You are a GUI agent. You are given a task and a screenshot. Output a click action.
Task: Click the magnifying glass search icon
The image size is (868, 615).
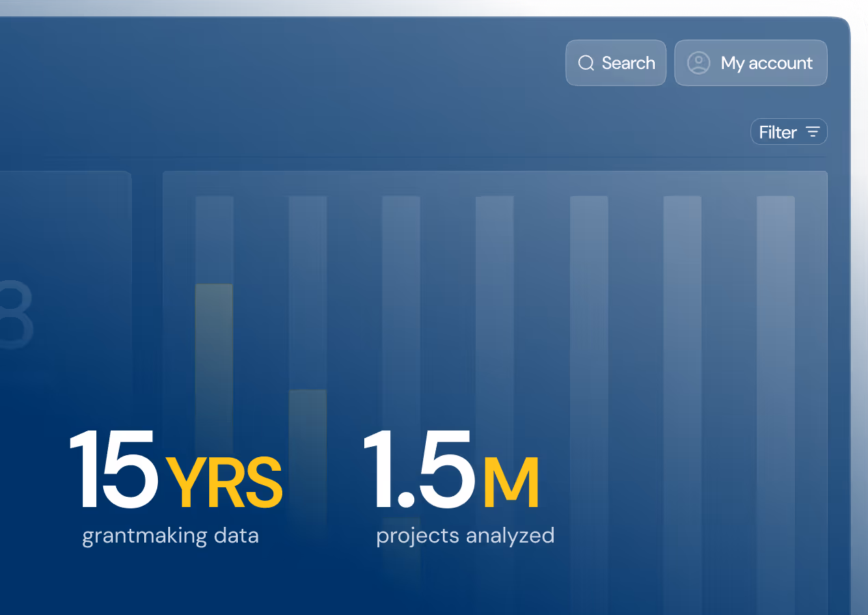point(586,63)
